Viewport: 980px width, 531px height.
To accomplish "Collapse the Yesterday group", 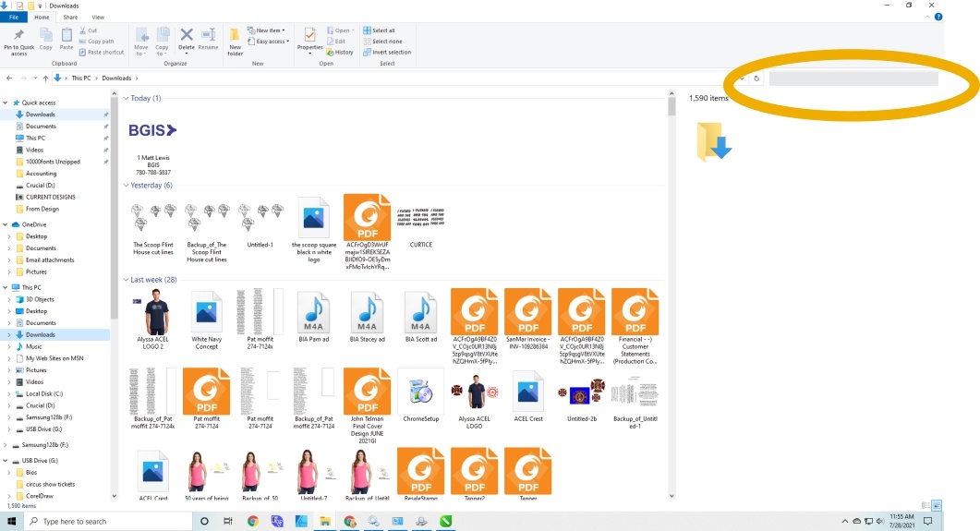I will click(x=127, y=185).
